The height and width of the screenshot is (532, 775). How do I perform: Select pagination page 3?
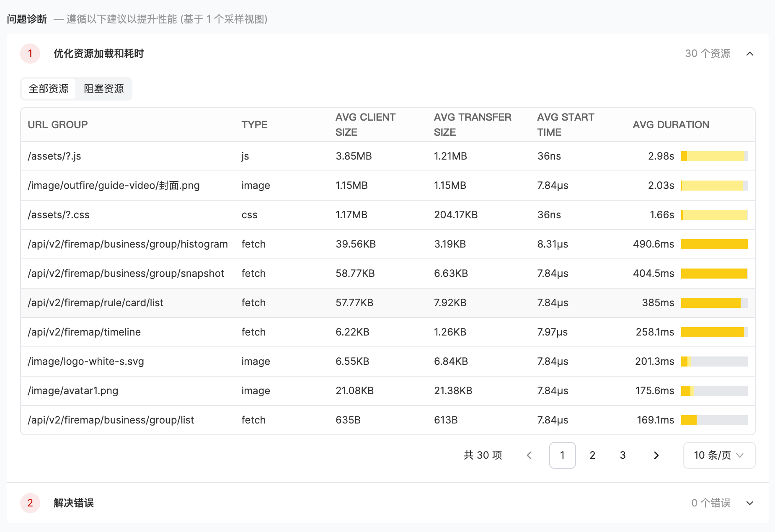623,455
